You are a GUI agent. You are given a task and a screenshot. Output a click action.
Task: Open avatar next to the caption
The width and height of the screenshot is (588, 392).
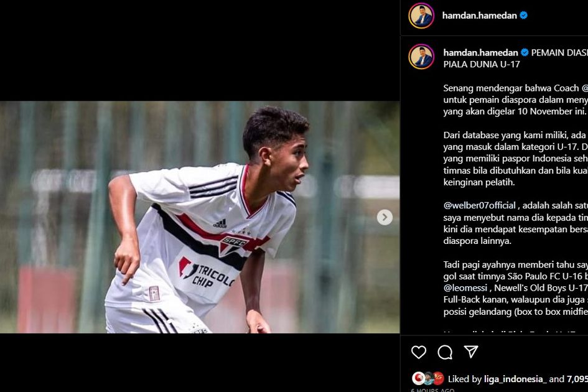(x=421, y=57)
